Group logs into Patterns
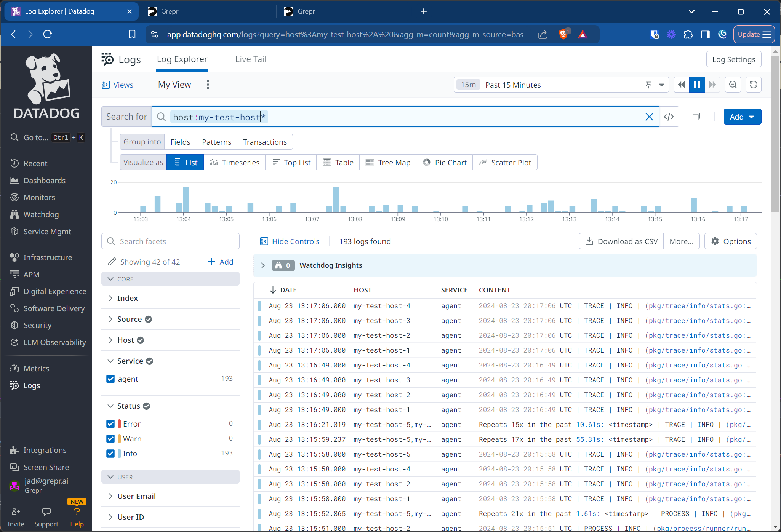781x532 pixels. click(x=216, y=142)
